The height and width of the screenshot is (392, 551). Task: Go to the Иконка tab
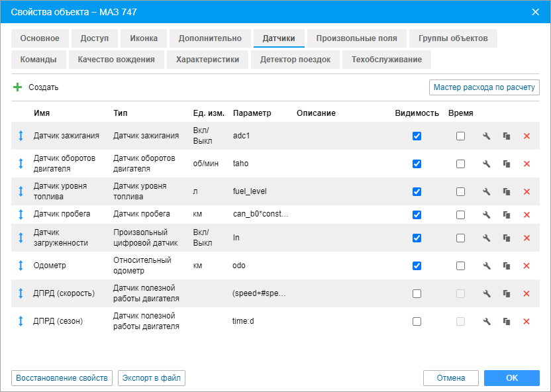pos(144,38)
